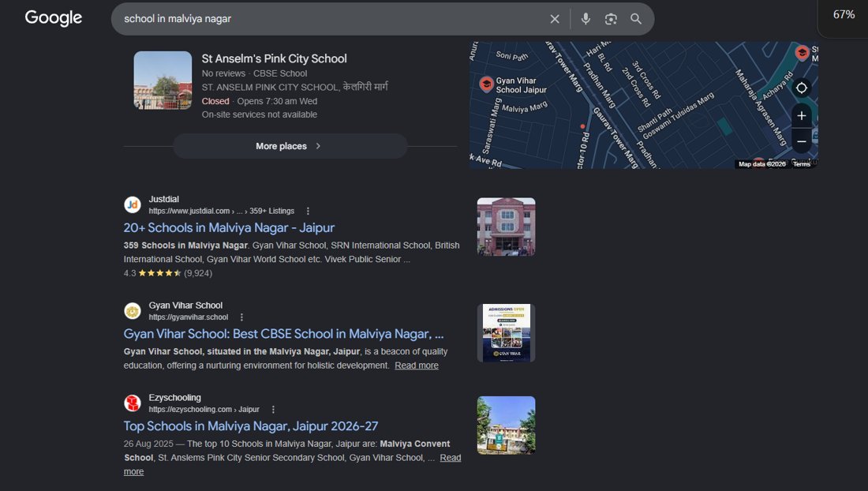The width and height of the screenshot is (868, 491).
Task: Click Malviya Marg label on map
Action: [x=524, y=107]
